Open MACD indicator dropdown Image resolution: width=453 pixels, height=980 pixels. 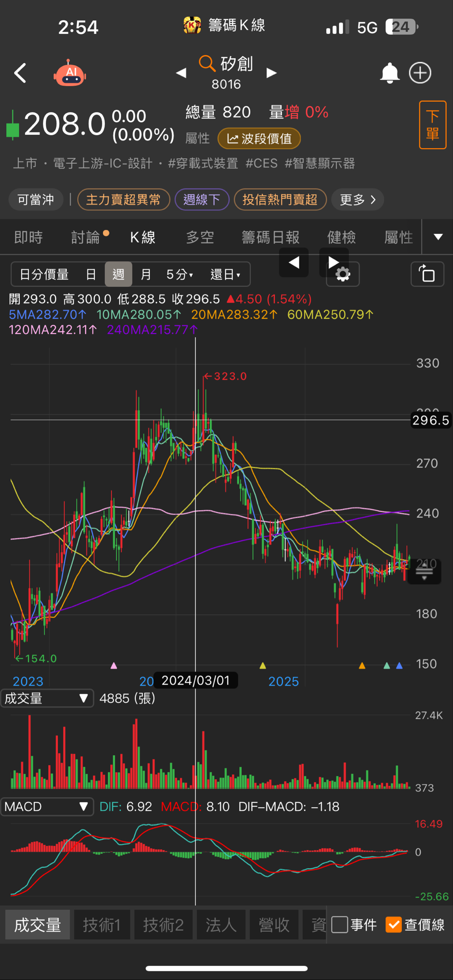click(47, 806)
